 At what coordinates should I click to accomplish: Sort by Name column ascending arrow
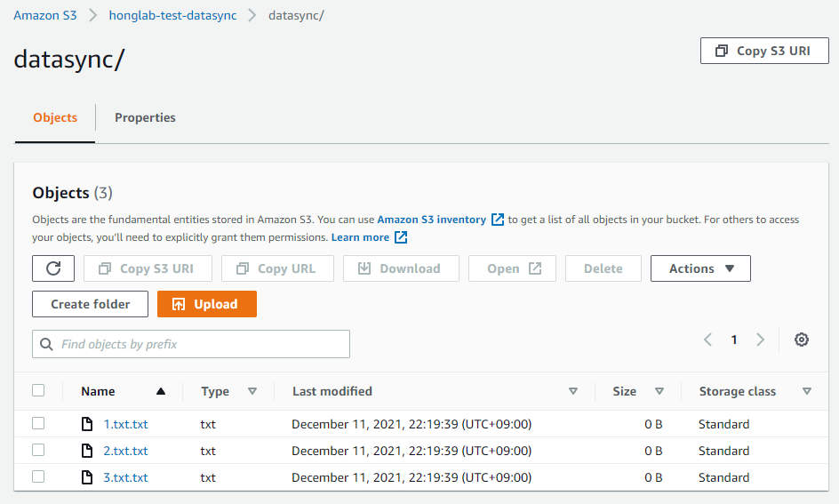161,391
